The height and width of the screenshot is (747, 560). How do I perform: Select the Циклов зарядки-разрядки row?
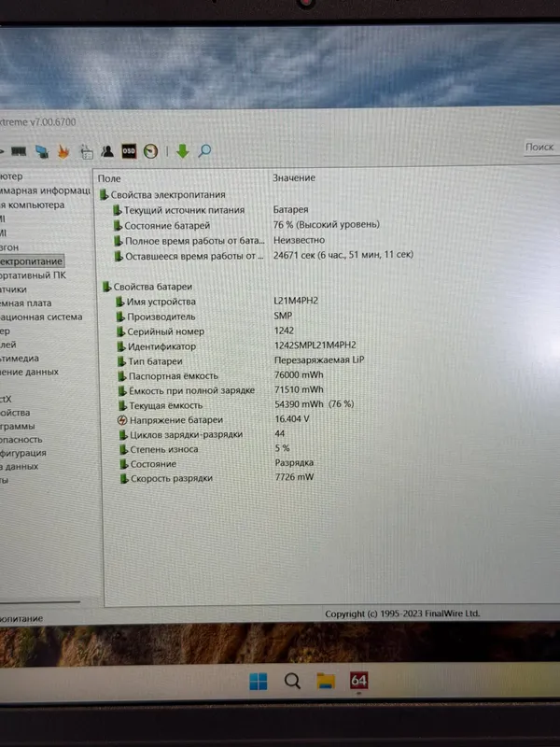click(x=181, y=434)
